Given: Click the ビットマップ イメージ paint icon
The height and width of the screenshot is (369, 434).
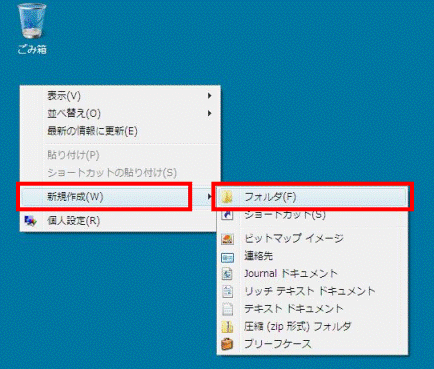Looking at the screenshot, I should [227, 239].
